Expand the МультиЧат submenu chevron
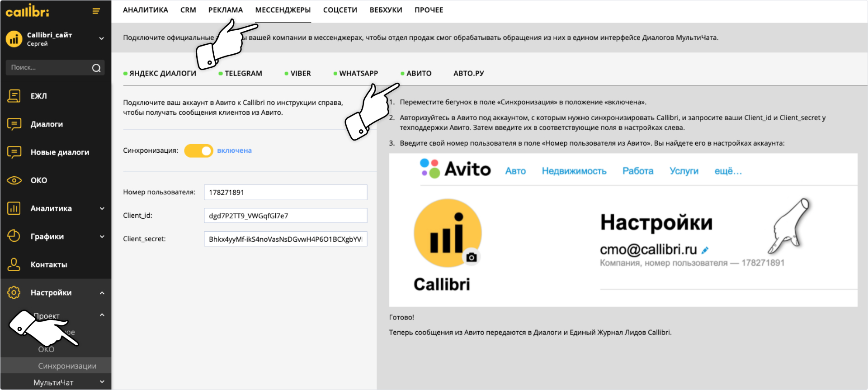 coord(102,382)
